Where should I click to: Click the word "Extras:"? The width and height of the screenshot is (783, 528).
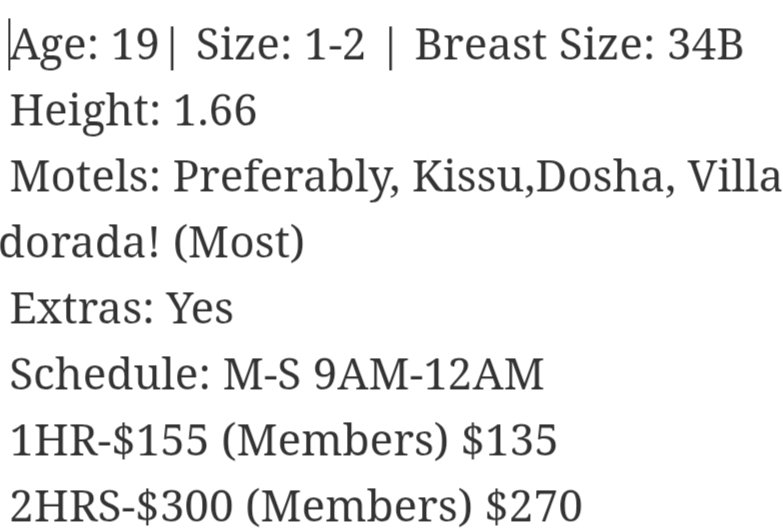81,309
